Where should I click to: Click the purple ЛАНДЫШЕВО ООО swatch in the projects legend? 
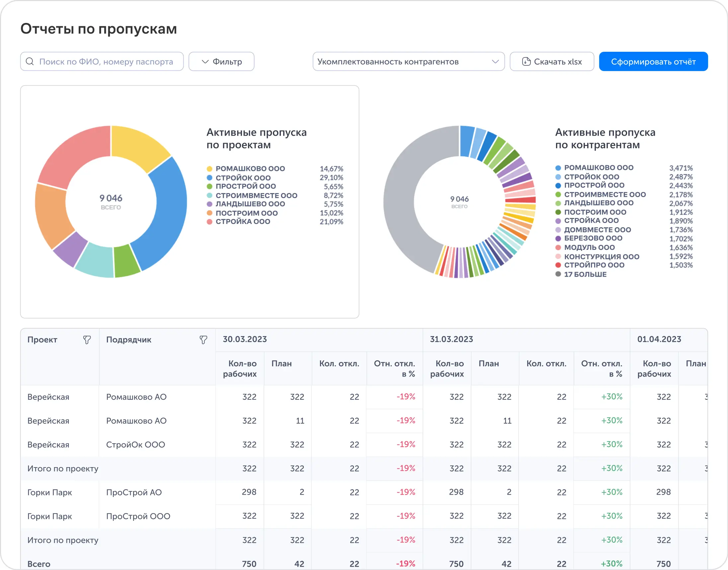tap(209, 204)
